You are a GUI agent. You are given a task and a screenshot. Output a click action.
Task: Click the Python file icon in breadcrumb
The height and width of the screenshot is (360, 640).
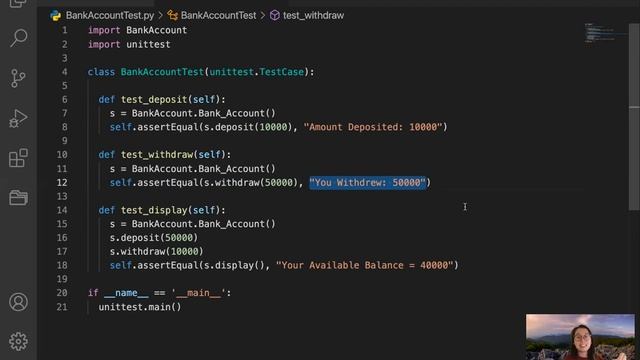(56, 16)
